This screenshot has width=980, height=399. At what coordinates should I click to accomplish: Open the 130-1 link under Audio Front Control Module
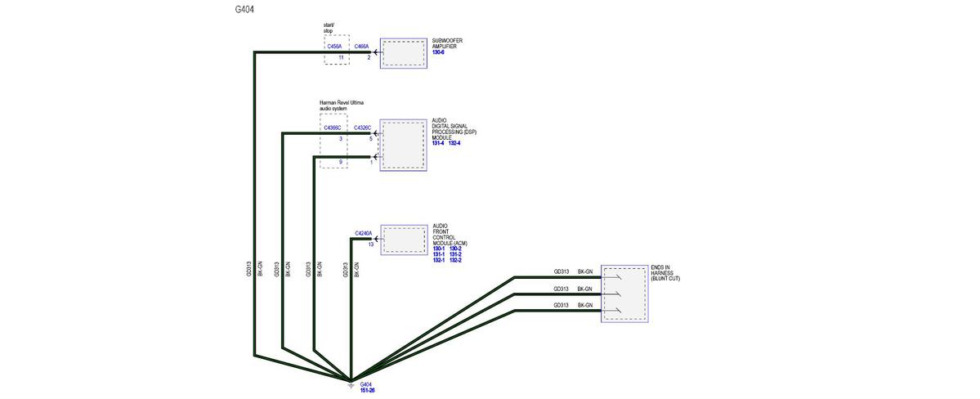[439, 249]
